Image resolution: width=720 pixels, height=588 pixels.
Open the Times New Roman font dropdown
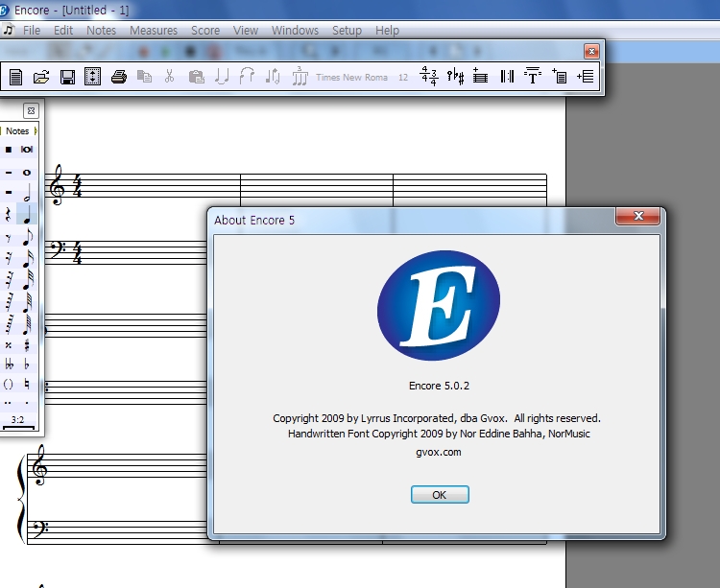tap(352, 78)
